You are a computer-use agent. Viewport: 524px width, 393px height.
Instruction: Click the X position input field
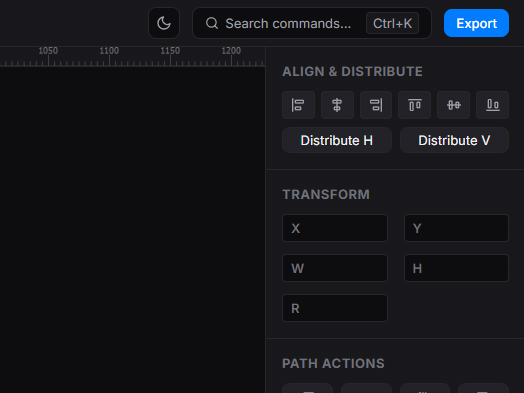click(335, 228)
